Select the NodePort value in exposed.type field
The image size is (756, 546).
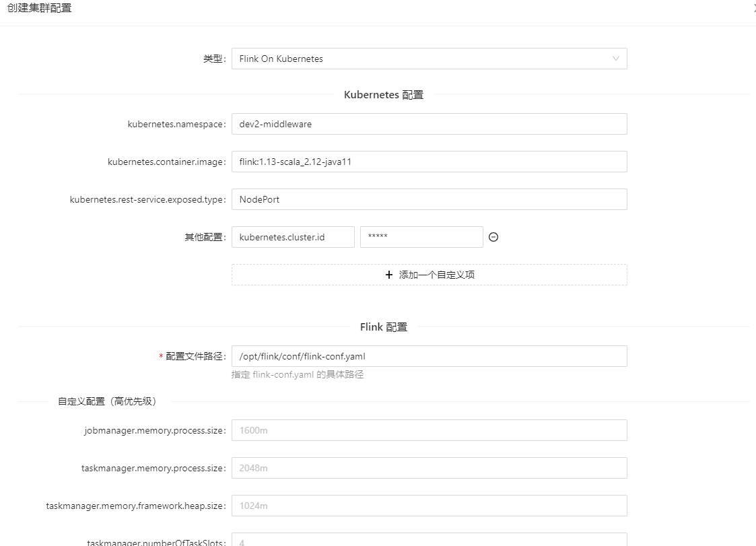point(429,199)
